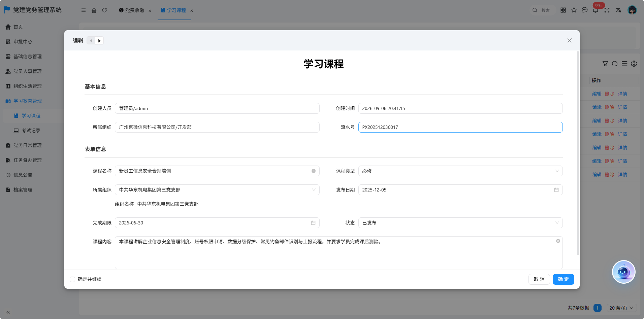The image size is (644, 319).
Task: Open 考试记录 in the sidebar
Action: point(31,131)
